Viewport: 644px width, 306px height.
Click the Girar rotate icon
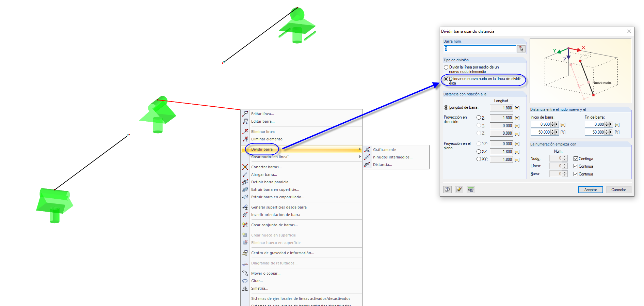point(245,281)
